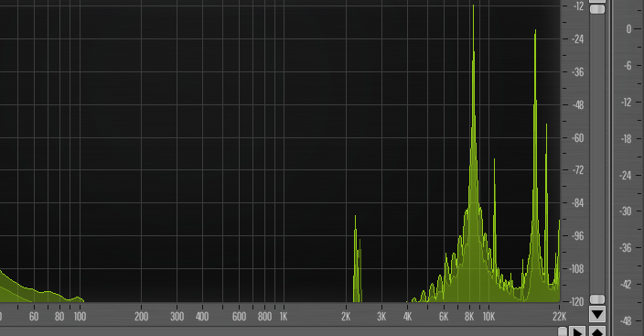Click the "100" frequency axis label
Screen dimensions: 644x336
coord(80,317)
